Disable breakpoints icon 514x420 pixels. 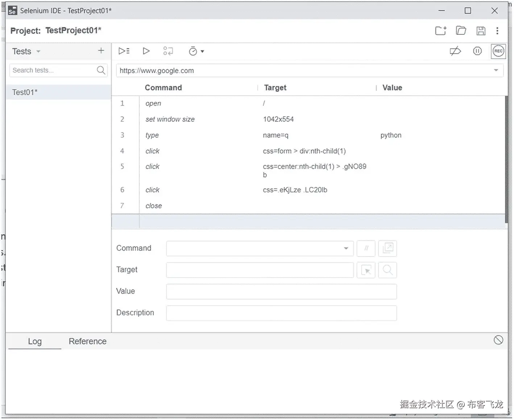(x=455, y=51)
